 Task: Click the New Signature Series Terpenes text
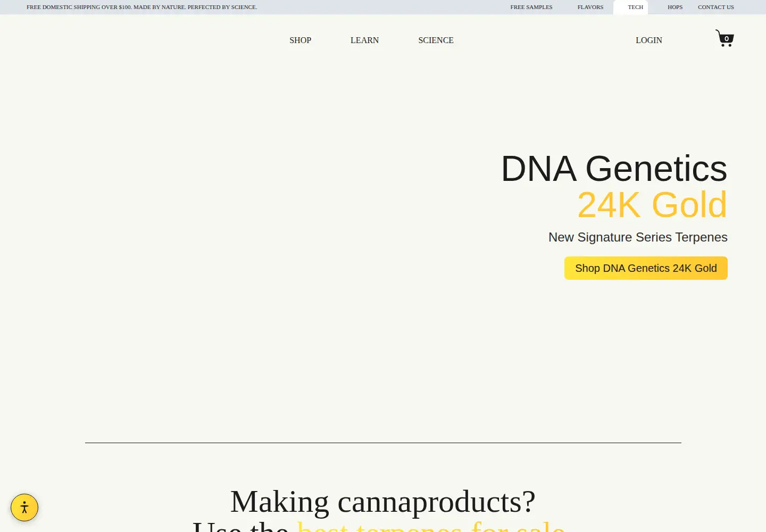coord(638,237)
